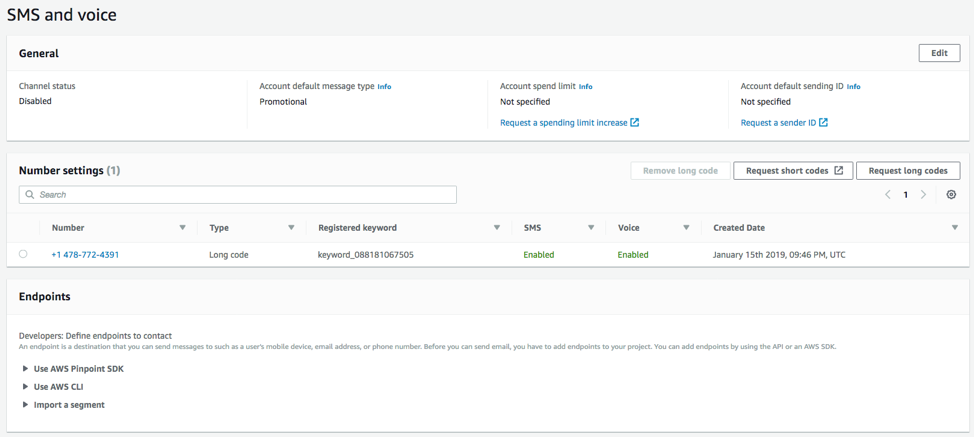The width and height of the screenshot is (974, 437).
Task: Click Remove long code button
Action: (680, 171)
